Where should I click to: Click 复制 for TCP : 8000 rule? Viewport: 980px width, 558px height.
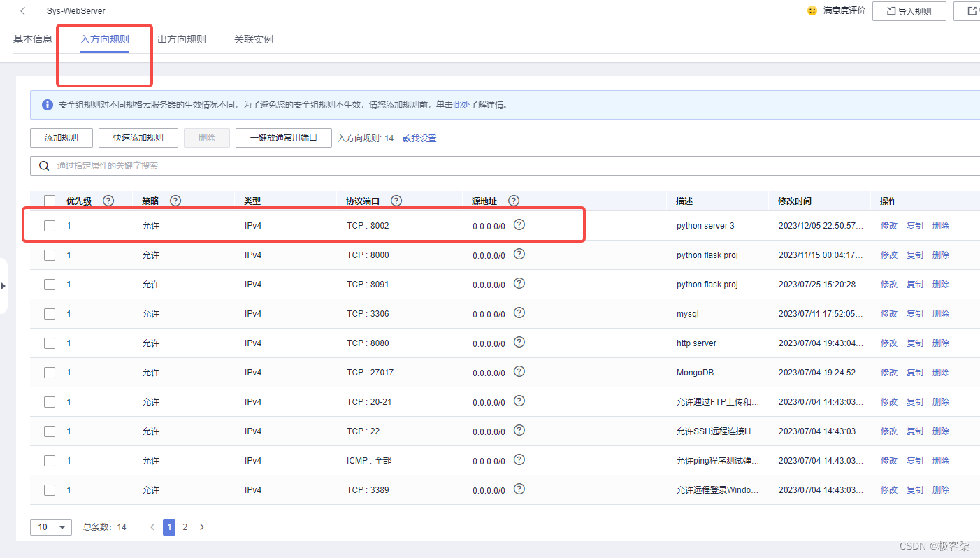[x=915, y=255]
